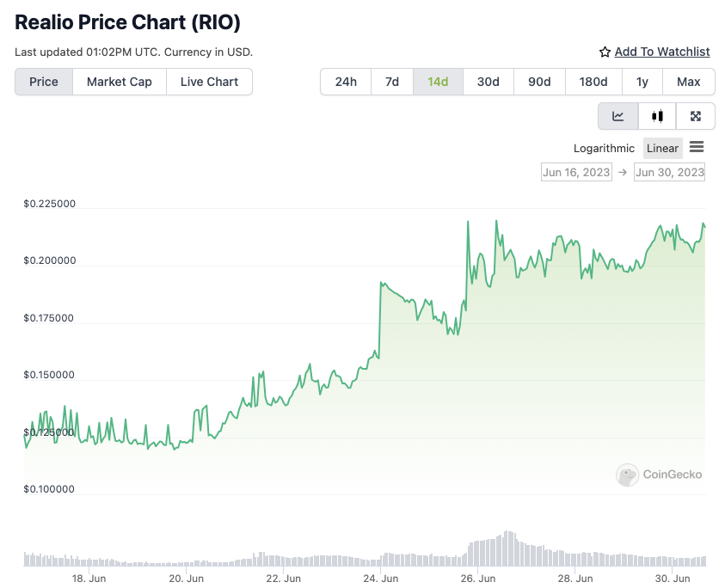Choose the 90d time range
The width and height of the screenshot is (725, 588).
[539, 82]
